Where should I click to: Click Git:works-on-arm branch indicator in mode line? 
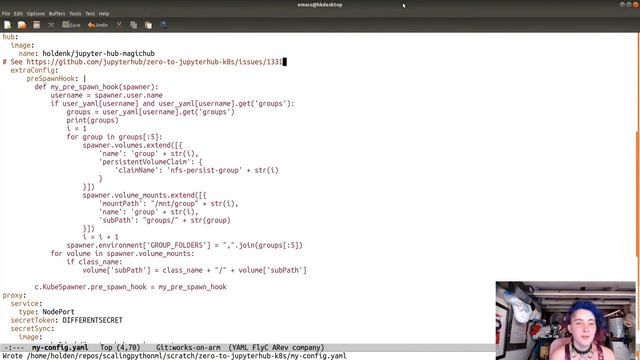[x=188, y=348]
